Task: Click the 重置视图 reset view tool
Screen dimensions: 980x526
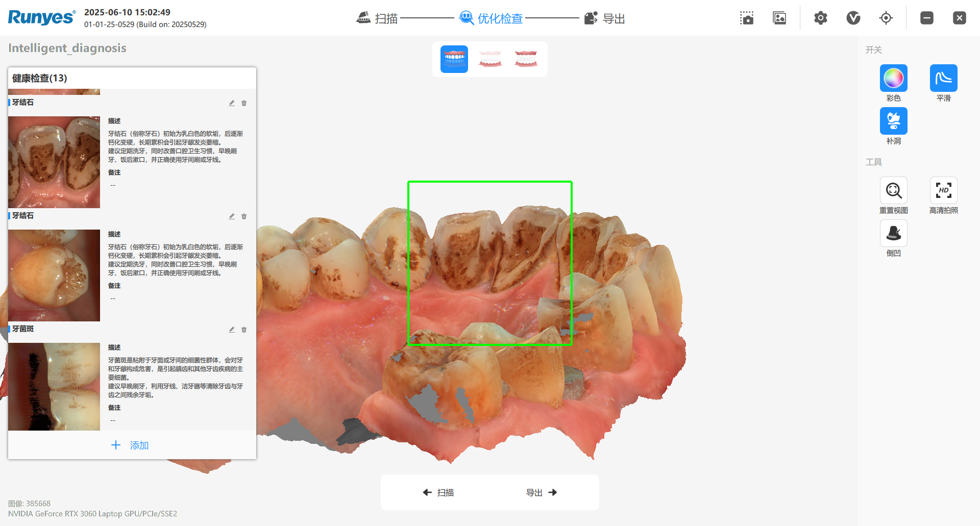Action: pos(893,191)
